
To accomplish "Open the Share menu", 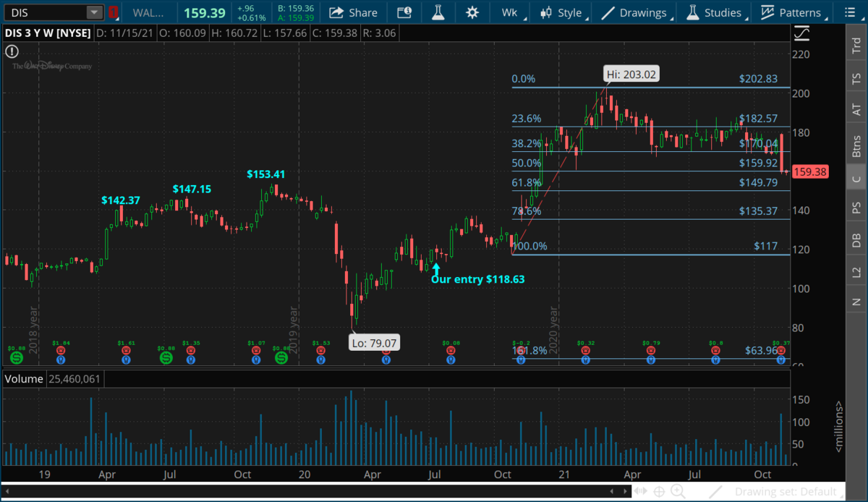I will 353,12.
